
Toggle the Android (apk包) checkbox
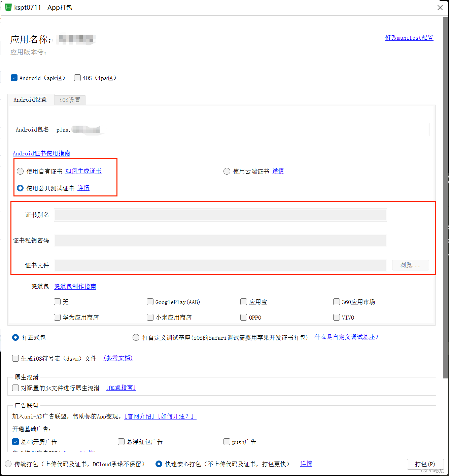pos(14,78)
